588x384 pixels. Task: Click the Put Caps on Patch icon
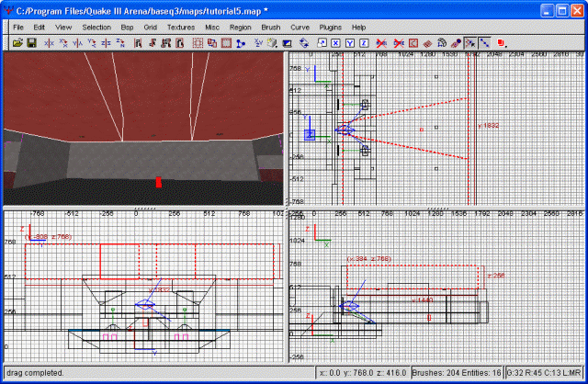456,43
